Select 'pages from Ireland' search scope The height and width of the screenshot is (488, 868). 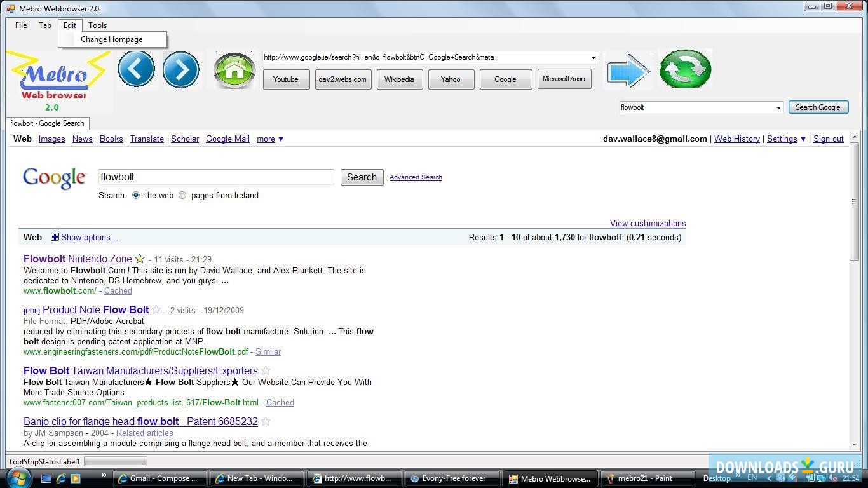tap(182, 195)
